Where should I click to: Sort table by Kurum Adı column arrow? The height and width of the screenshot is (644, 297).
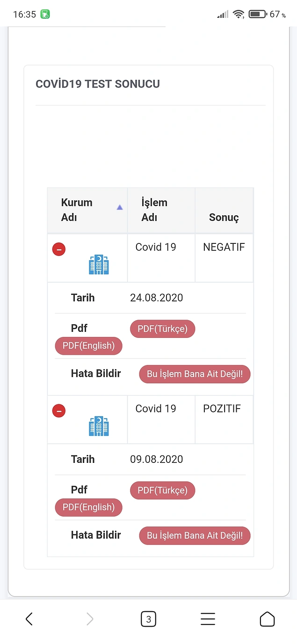coord(120,207)
